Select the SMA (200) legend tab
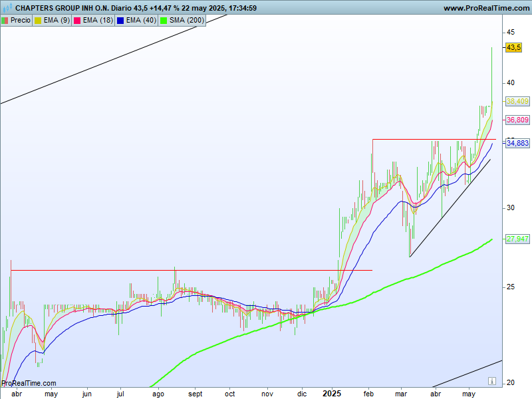 [x=182, y=21]
